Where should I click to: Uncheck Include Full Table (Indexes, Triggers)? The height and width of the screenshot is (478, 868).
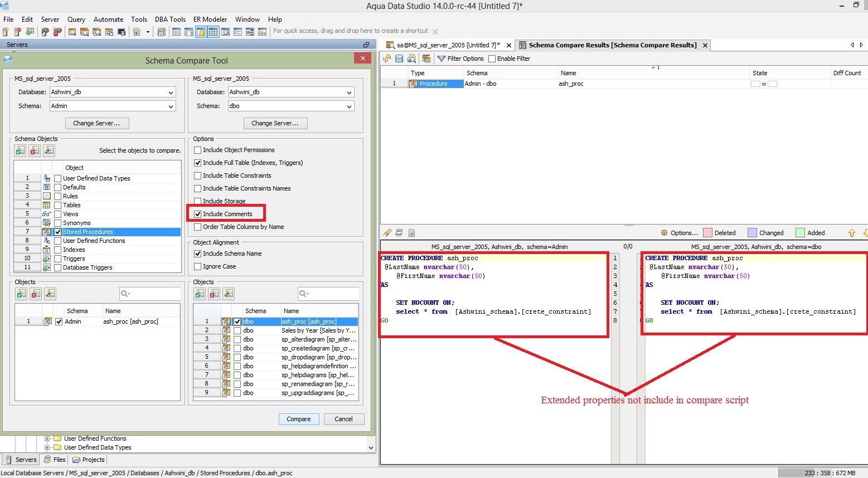click(x=197, y=163)
